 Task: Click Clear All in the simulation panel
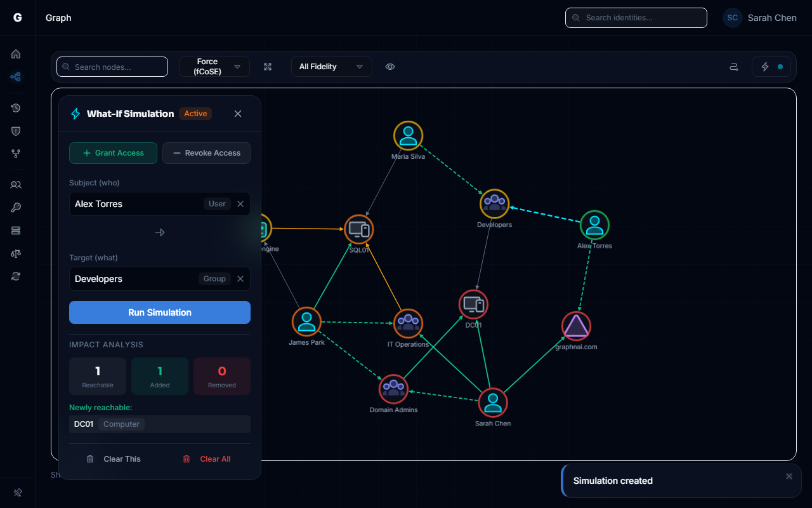point(206,458)
